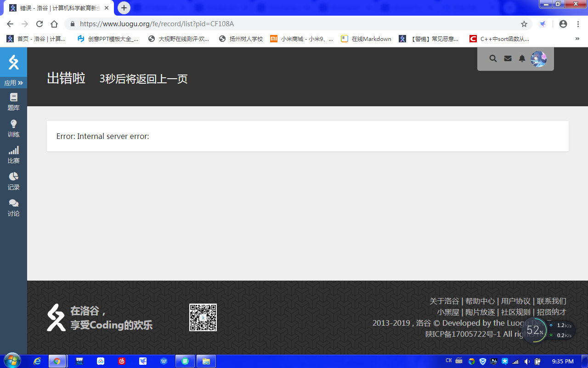Open Dev-C++ from the taskbar
The height and width of the screenshot is (368, 588).
[79, 361]
